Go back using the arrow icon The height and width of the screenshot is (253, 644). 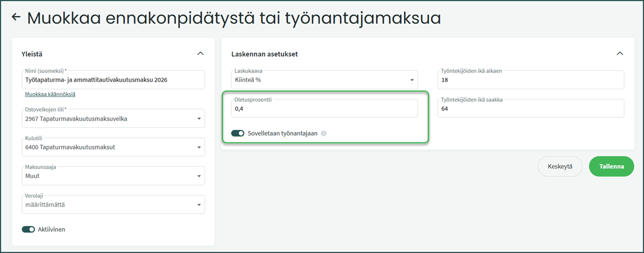(x=16, y=17)
